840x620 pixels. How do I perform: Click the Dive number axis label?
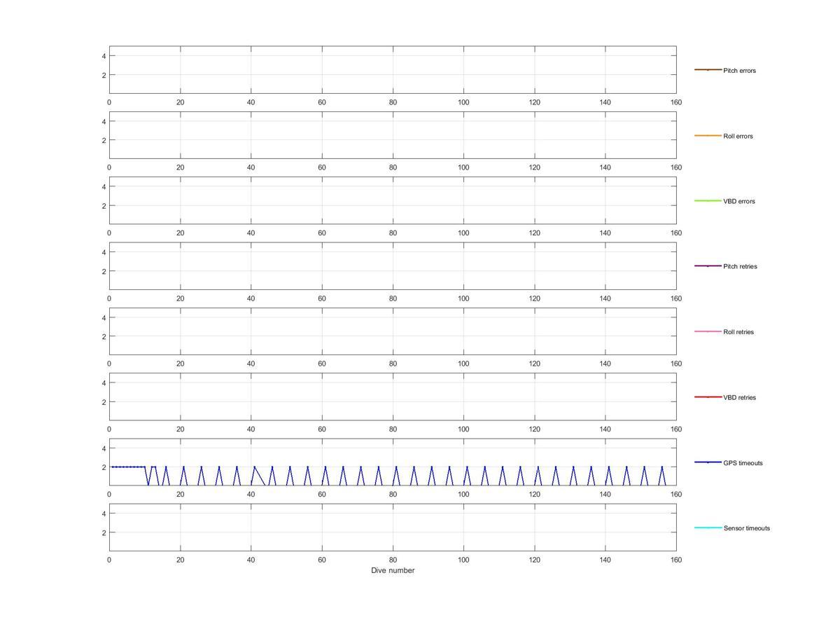pyautogui.click(x=393, y=570)
